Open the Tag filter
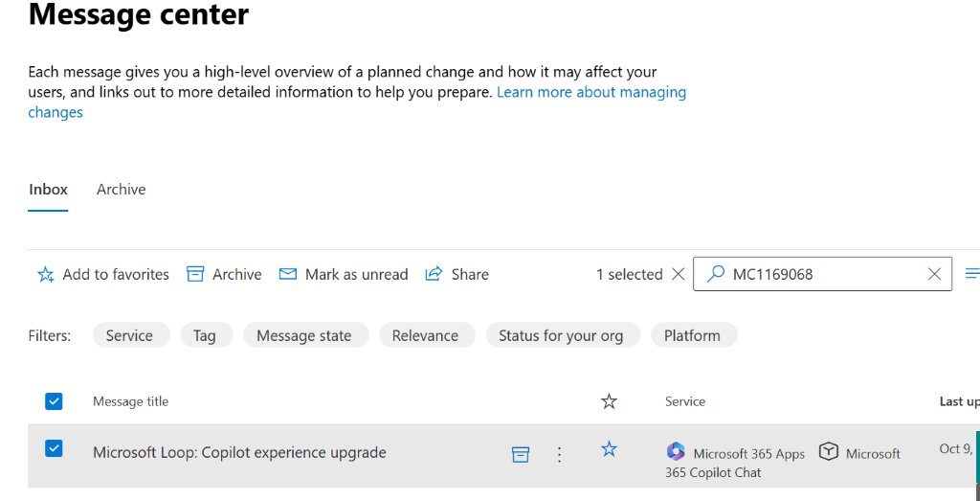This screenshot has width=980, height=501. pyautogui.click(x=207, y=335)
